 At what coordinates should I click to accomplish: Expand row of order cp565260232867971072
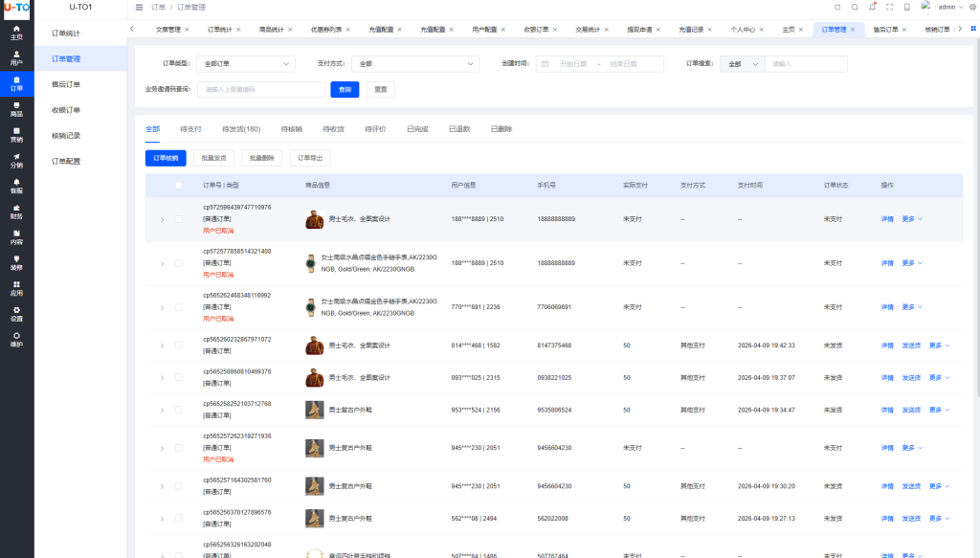162,346
